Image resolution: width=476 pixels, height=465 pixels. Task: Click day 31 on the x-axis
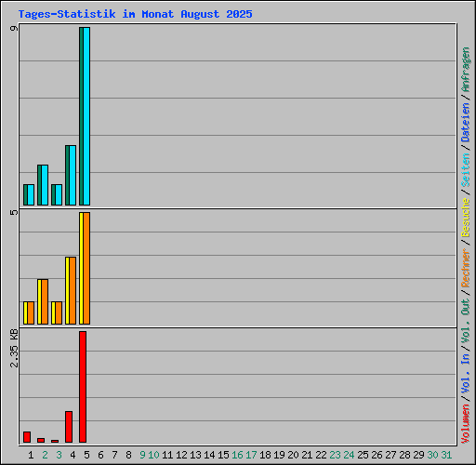click(x=446, y=455)
